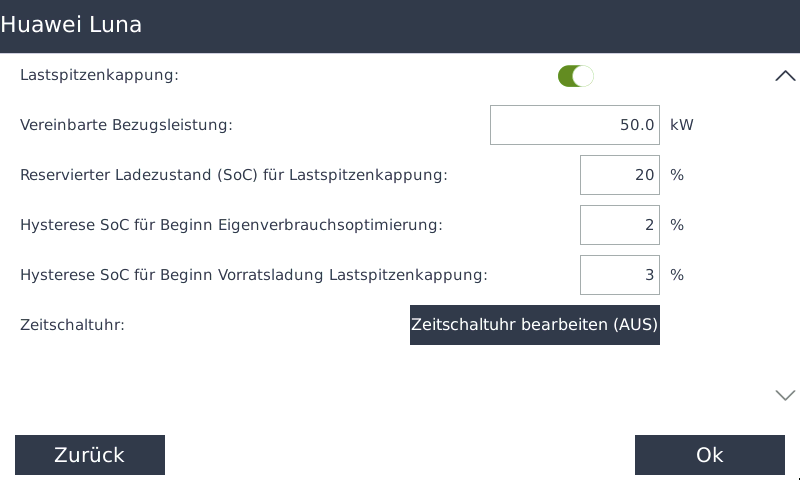Screen dimensions: 800x480
Task: Open Zeitschaltuhr bearbeiten (AUS) button
Action: coord(534,325)
